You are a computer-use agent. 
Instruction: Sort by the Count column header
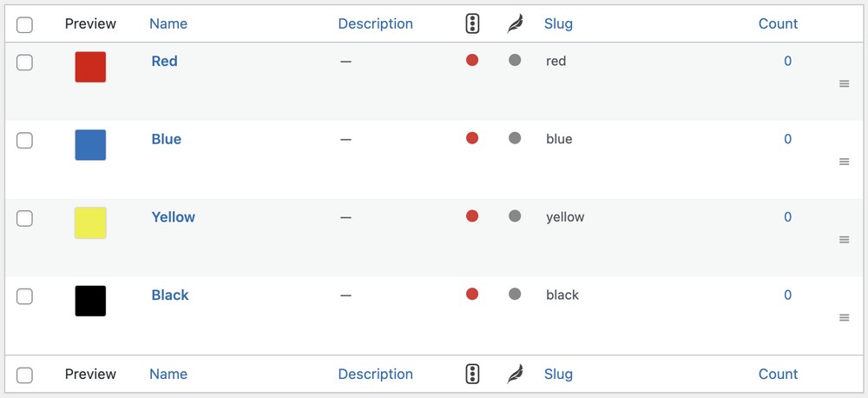[778, 23]
